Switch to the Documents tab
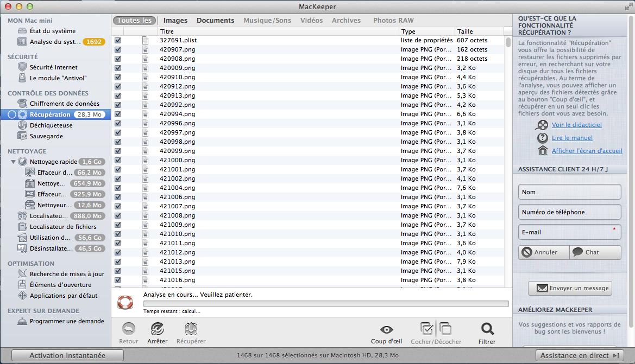The height and width of the screenshot is (364, 635). (216, 20)
